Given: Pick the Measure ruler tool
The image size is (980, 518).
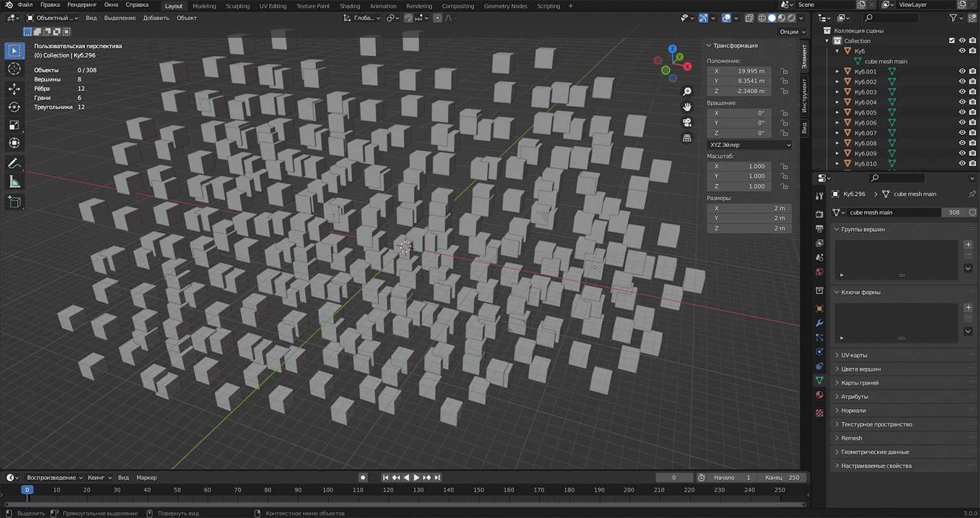Looking at the screenshot, I should click(x=14, y=183).
